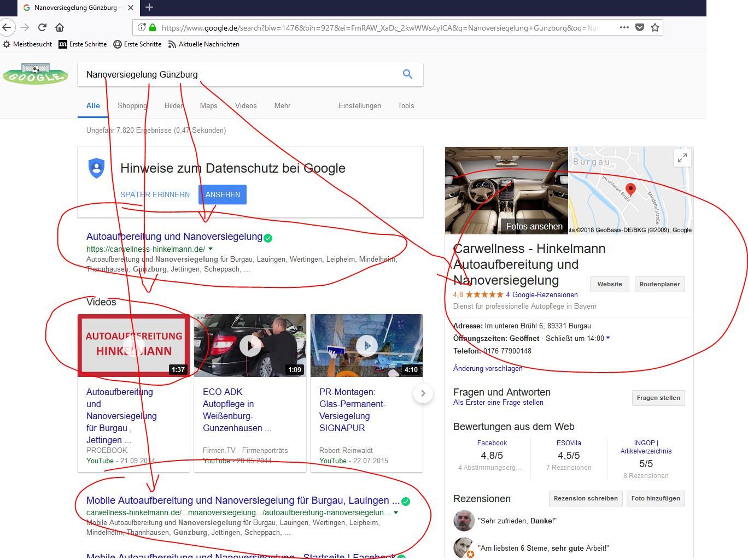The height and width of the screenshot is (560, 748).
Task: Open the Facebook ratings link
Action: (492, 443)
